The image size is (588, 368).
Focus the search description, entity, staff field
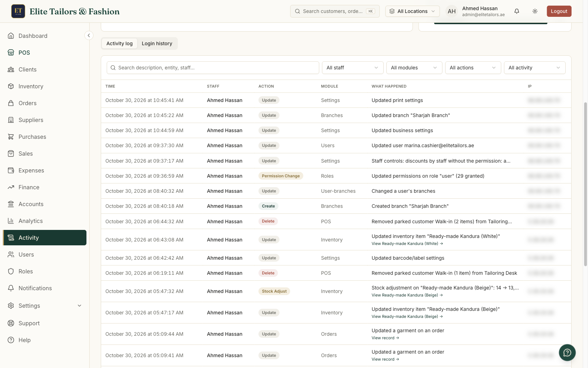pos(213,68)
